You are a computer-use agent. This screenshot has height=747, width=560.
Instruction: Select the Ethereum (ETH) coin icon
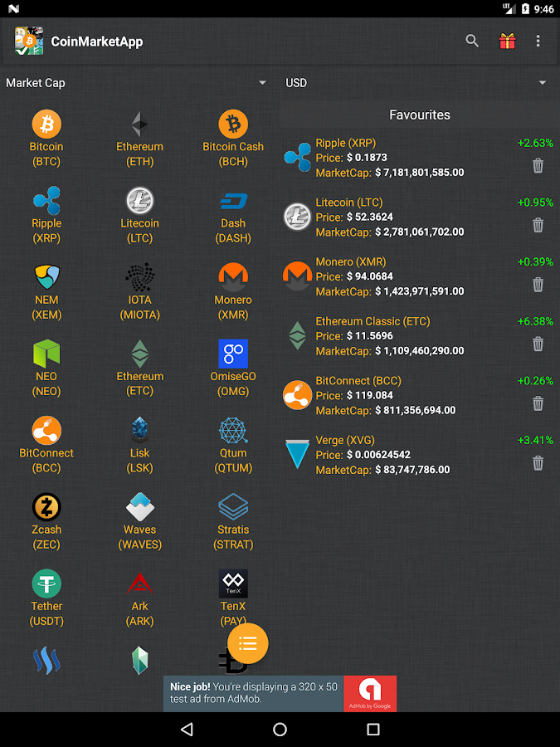[139, 124]
